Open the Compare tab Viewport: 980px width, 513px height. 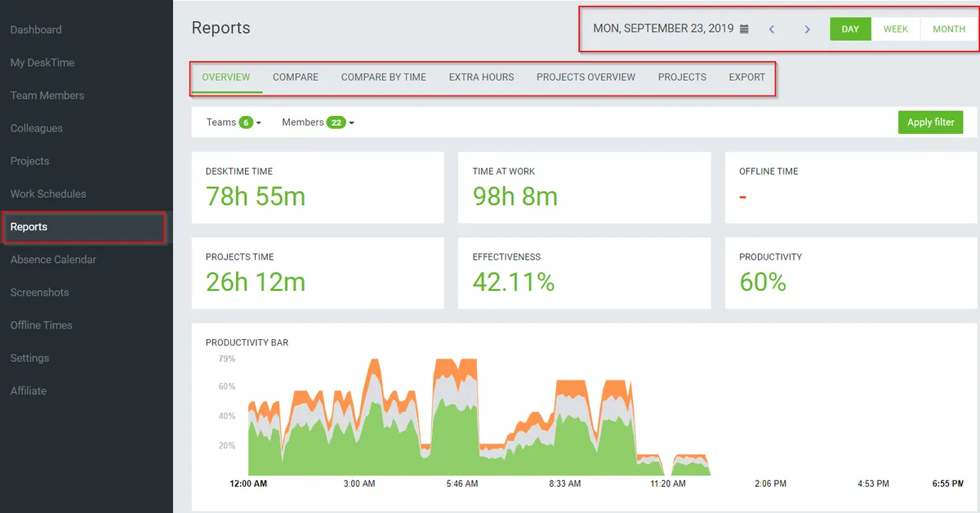pyautogui.click(x=296, y=77)
